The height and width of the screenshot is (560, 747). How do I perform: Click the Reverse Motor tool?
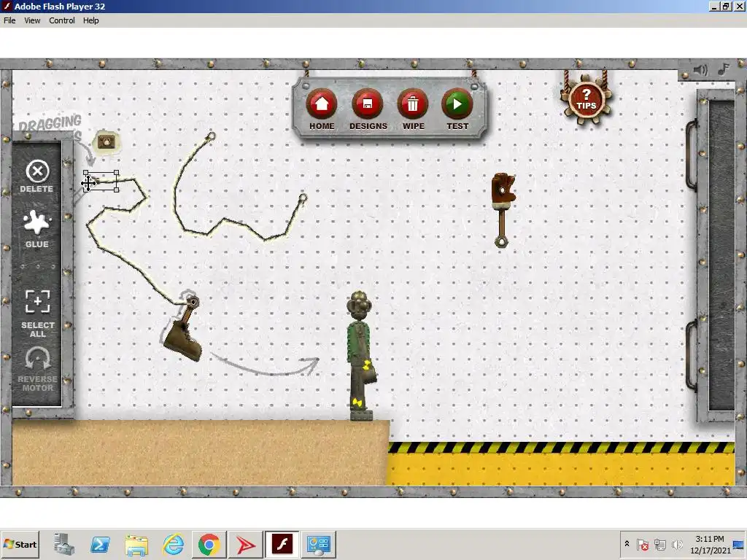(38, 370)
